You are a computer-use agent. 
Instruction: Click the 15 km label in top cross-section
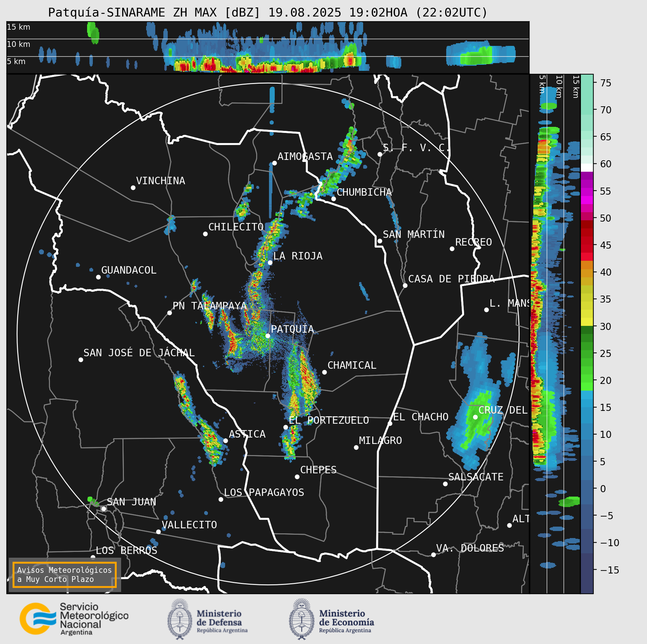pyautogui.click(x=19, y=27)
